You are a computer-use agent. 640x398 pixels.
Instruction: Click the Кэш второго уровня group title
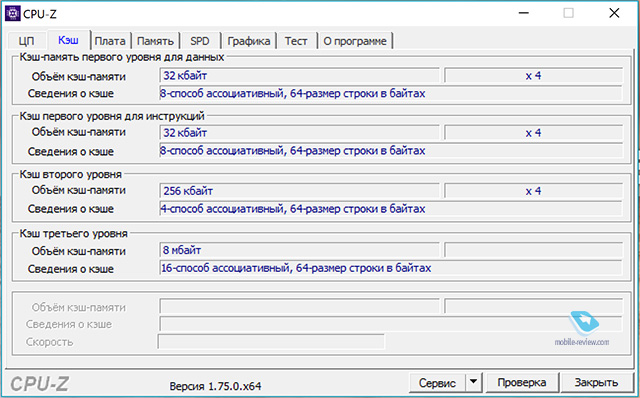(x=71, y=174)
